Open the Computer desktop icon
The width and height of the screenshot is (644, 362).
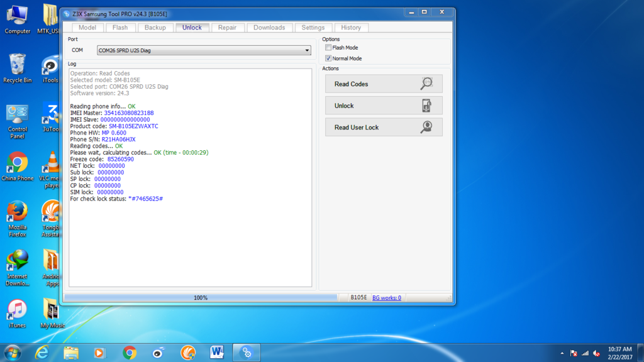(17, 19)
